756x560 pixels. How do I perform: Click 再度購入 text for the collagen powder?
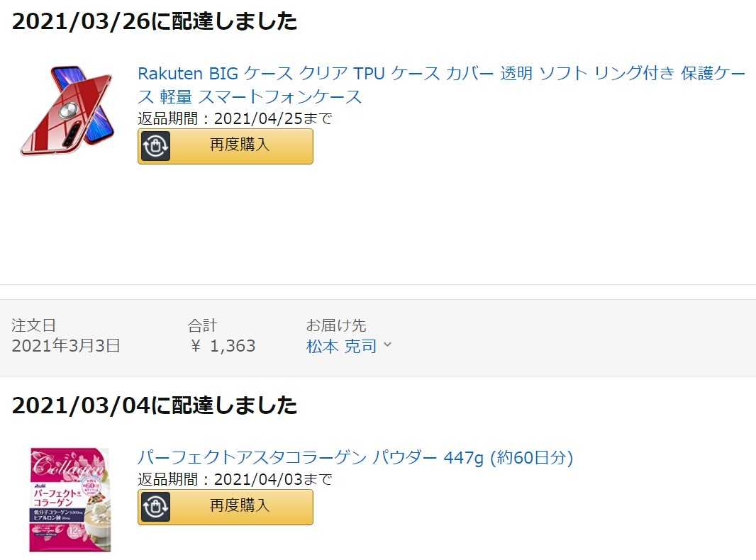[239, 505]
